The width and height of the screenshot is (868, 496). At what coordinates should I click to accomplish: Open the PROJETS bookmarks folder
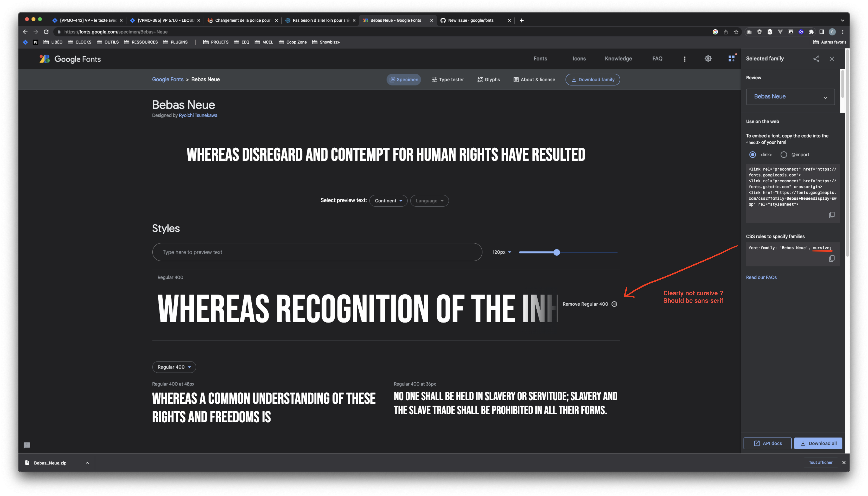(x=216, y=42)
